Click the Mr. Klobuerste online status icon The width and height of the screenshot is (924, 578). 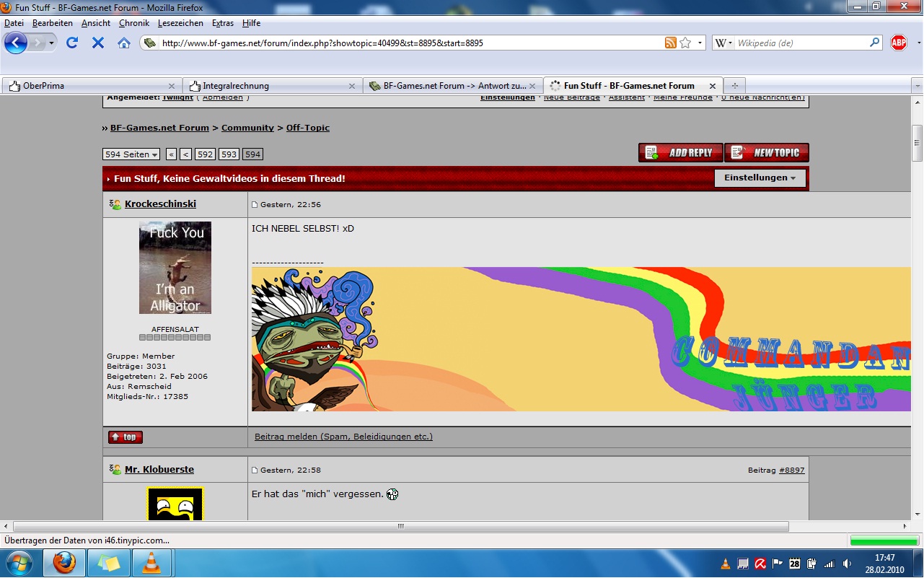point(115,470)
